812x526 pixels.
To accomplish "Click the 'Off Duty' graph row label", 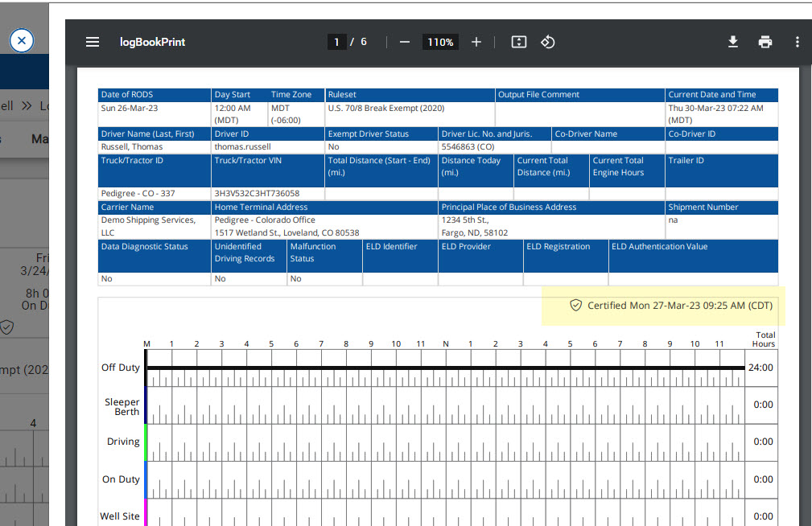I will point(121,368).
